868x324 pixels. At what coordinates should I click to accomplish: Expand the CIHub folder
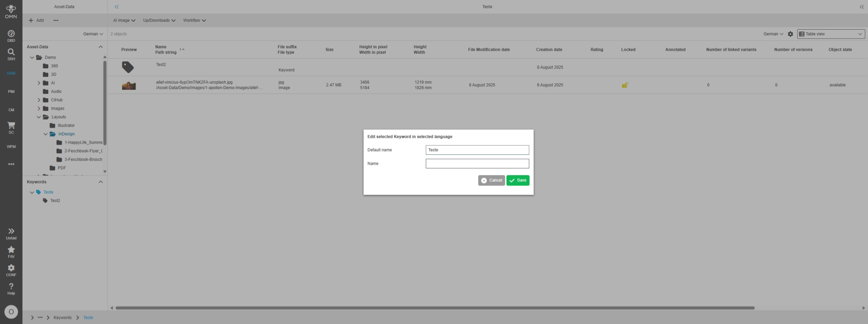[39, 100]
